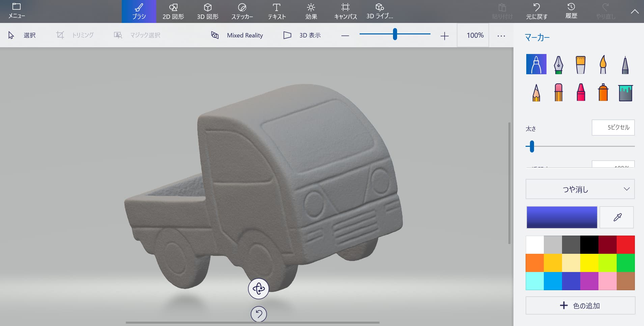Viewport: 644px width, 326px height.
Task: Select the oil brush tool
Action: coord(580,64)
